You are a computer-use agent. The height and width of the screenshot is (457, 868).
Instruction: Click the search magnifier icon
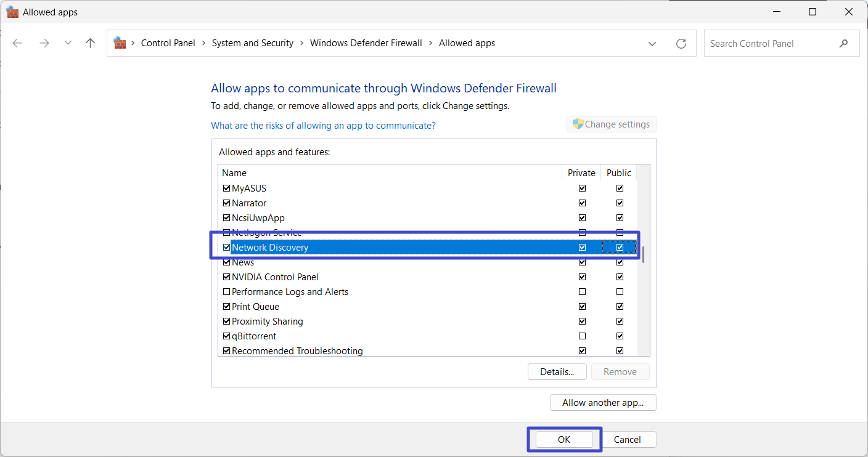[843, 44]
